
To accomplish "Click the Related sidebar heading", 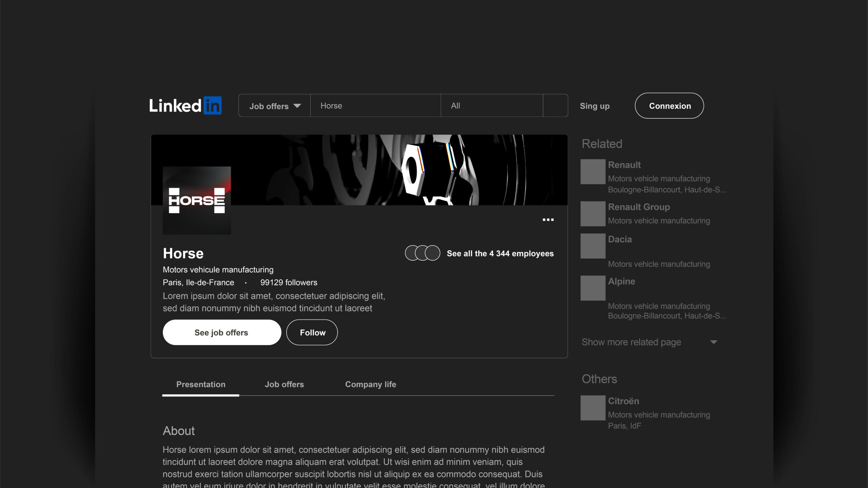I will click(x=602, y=144).
